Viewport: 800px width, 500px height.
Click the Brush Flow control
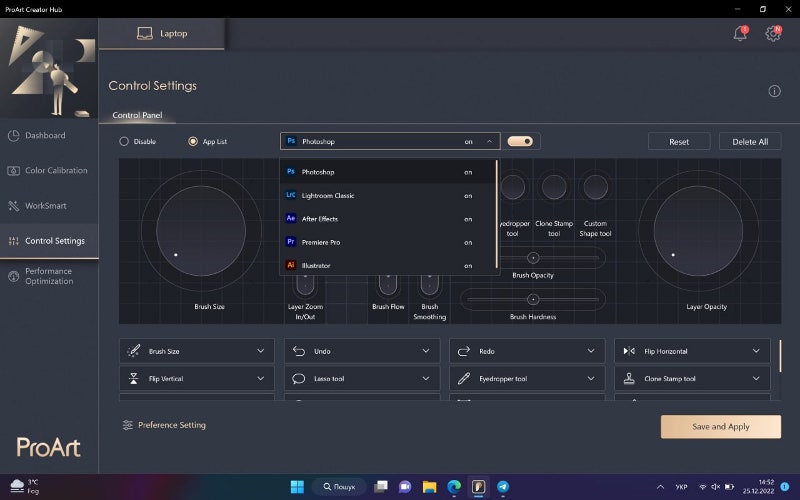point(388,286)
